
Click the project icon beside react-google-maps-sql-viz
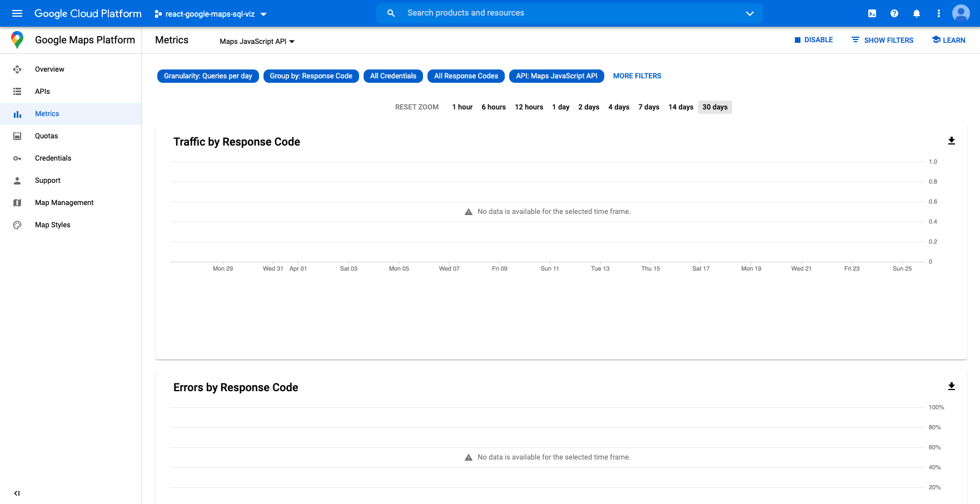158,14
